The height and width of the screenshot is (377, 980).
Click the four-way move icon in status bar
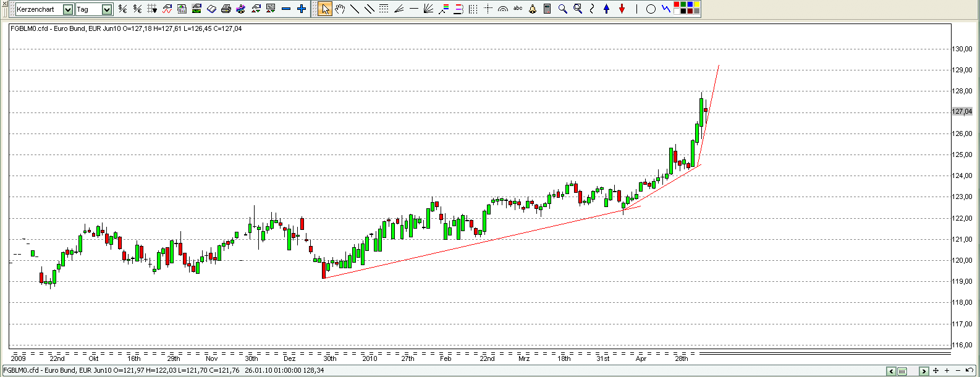[937, 371]
